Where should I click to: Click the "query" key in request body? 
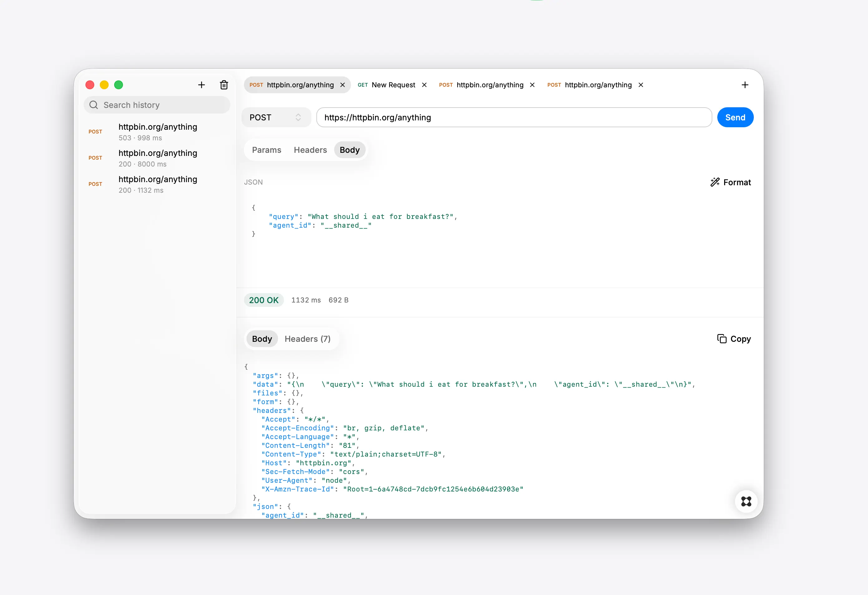coord(284,216)
